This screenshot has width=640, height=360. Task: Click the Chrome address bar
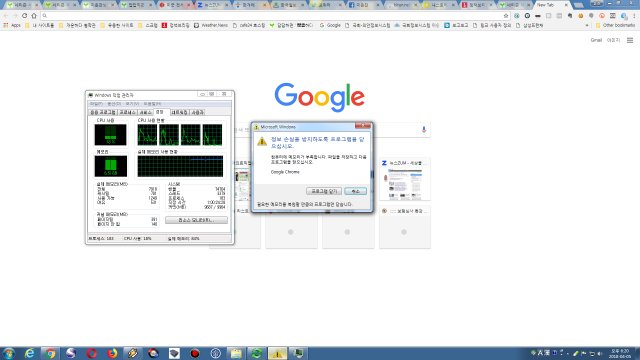point(273,16)
